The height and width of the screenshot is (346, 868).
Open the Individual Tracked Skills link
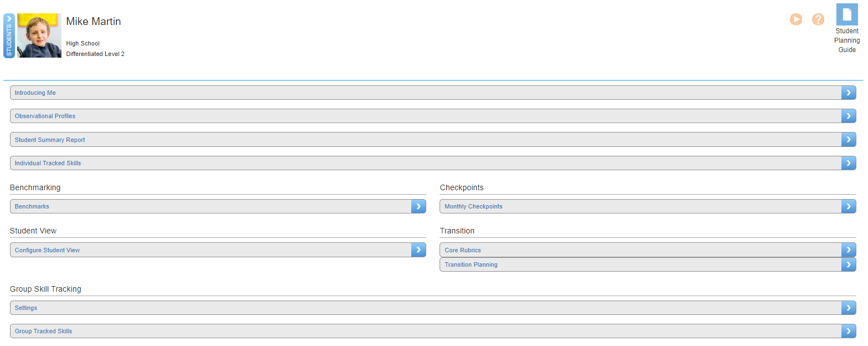(48, 163)
